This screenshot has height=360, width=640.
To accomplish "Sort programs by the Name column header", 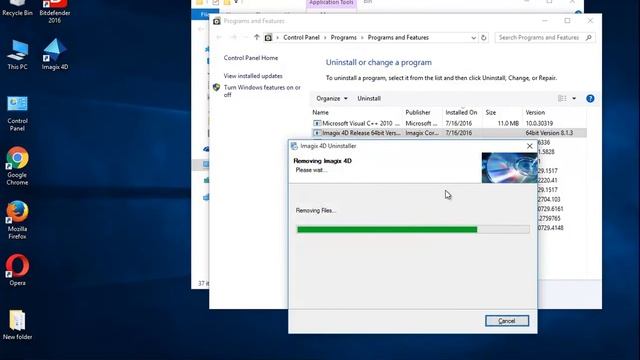I will tap(320, 112).
